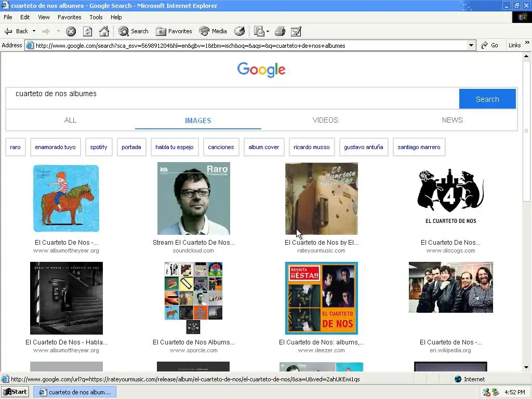
Task: Expand the Back button history dropdown
Action: coord(34,31)
